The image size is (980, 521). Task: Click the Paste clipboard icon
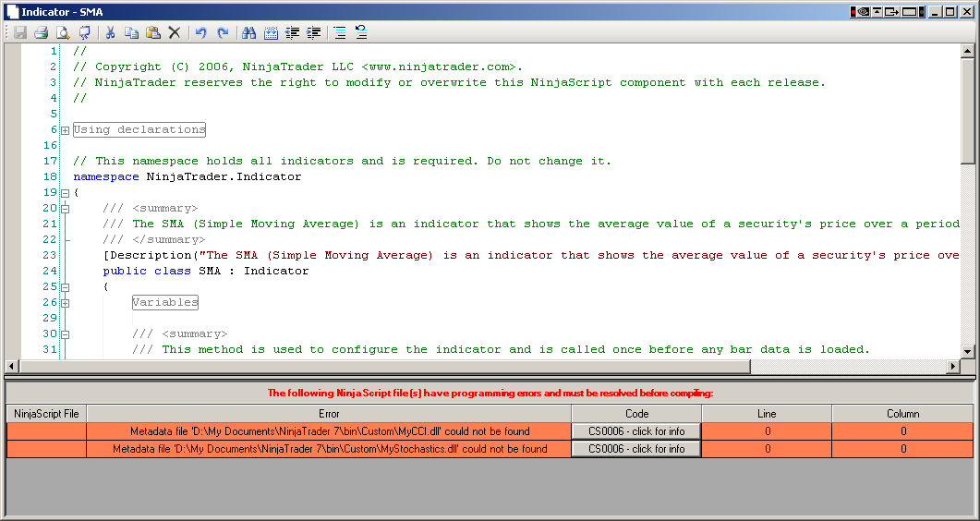click(153, 32)
